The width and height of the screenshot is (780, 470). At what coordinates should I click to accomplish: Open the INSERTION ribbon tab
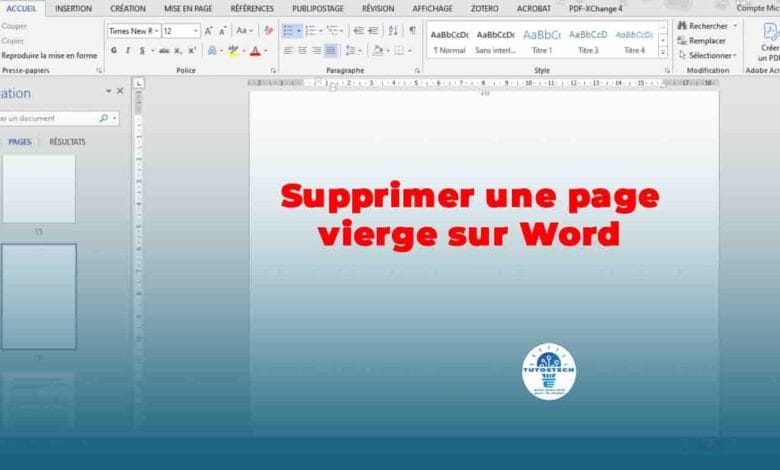[73, 8]
